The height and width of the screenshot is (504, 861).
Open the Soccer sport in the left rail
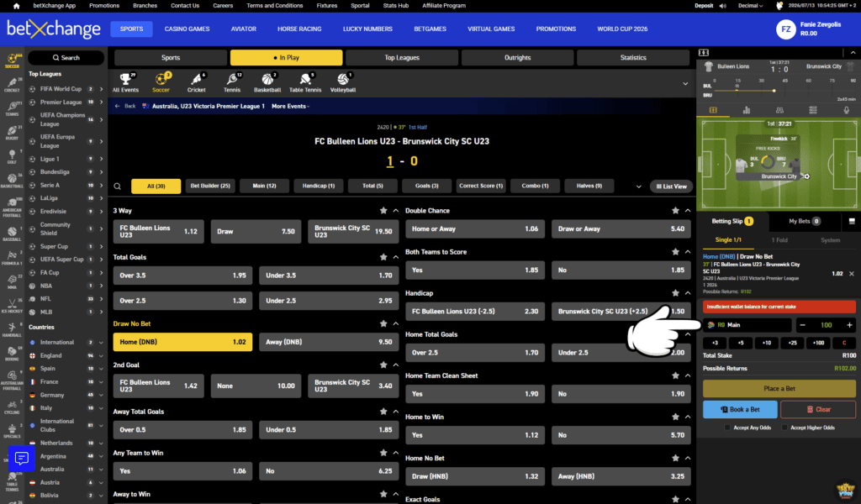click(x=12, y=60)
